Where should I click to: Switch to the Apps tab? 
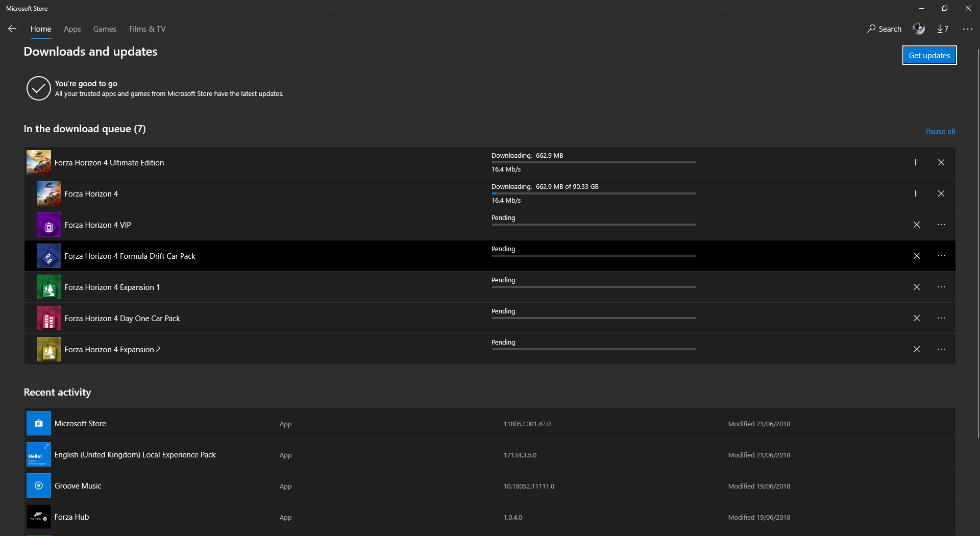(72, 29)
